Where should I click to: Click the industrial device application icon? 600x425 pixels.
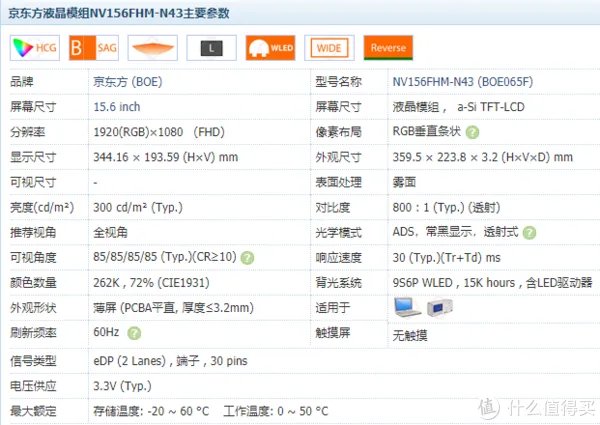pos(440,307)
